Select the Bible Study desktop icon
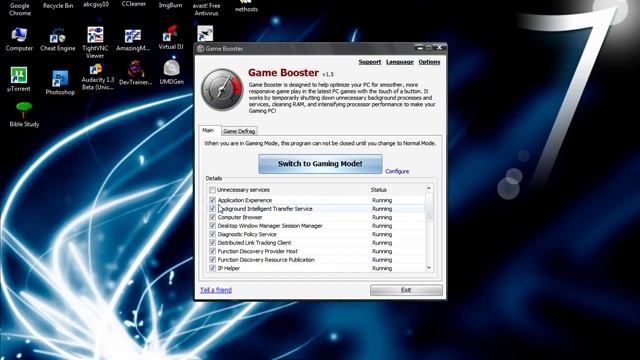This screenshot has width=640, height=360. [x=24, y=115]
